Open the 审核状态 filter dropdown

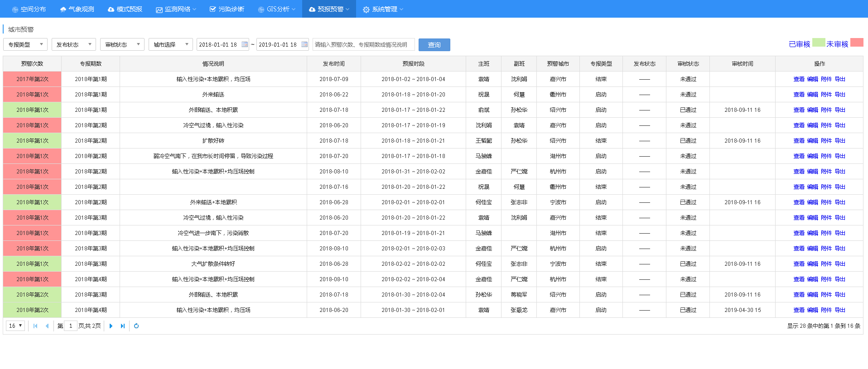(122, 44)
